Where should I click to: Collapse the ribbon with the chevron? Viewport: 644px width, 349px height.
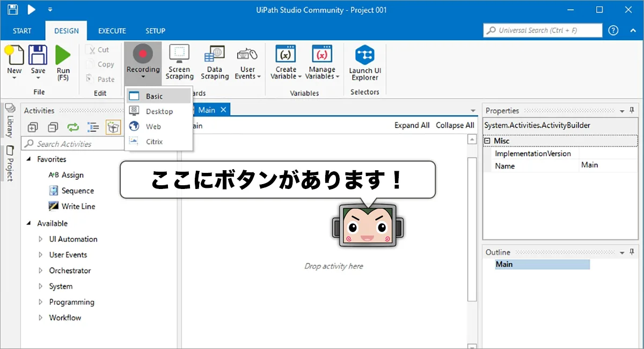(x=633, y=31)
